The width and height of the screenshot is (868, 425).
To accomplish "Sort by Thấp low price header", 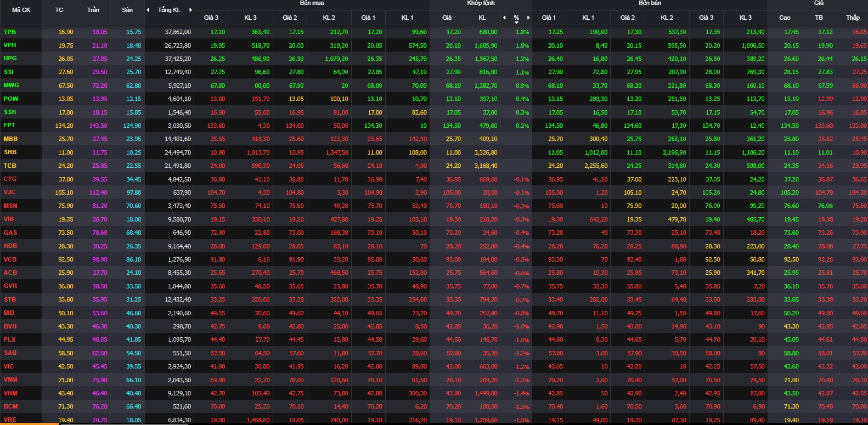I will click(x=853, y=18).
